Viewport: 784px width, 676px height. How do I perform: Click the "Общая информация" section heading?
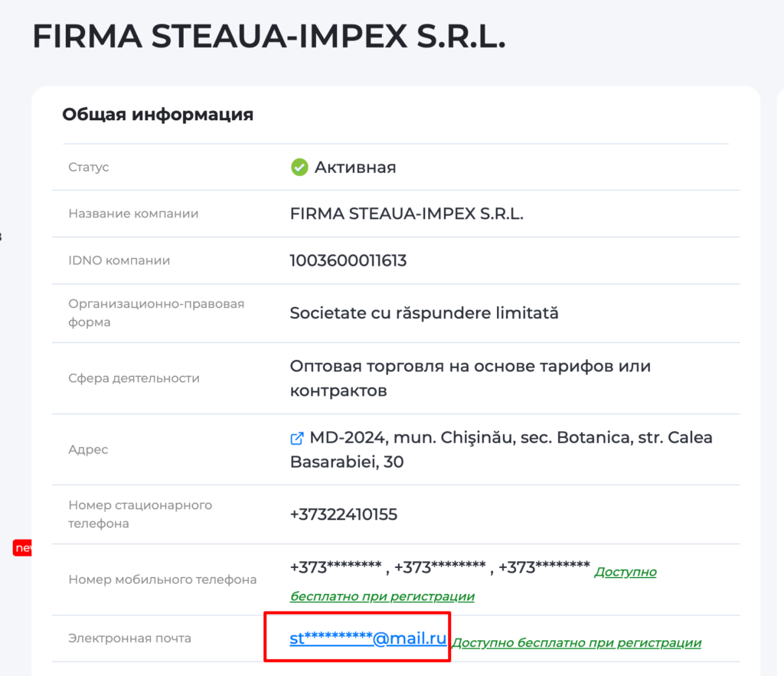pos(157,115)
